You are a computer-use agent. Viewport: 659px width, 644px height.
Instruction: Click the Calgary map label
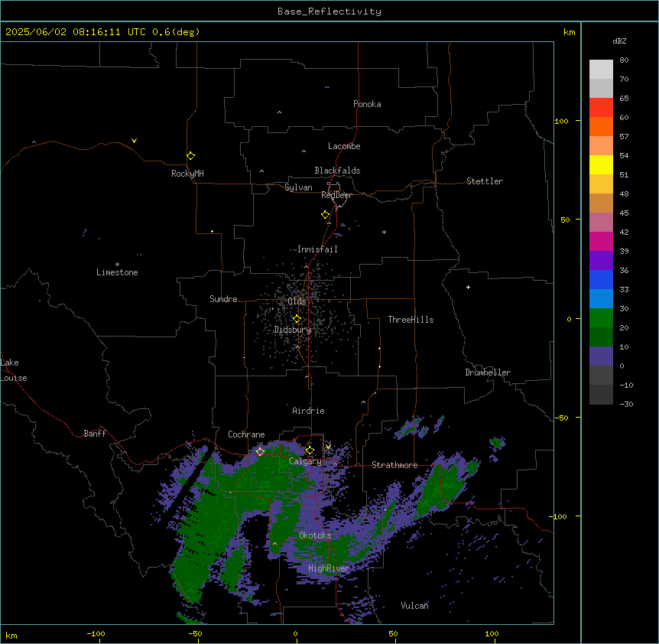[306, 461]
